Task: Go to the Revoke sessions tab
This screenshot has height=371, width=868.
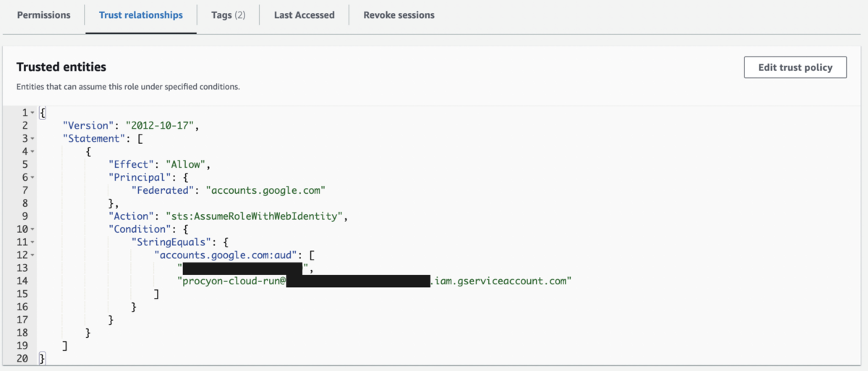Action: pos(399,14)
